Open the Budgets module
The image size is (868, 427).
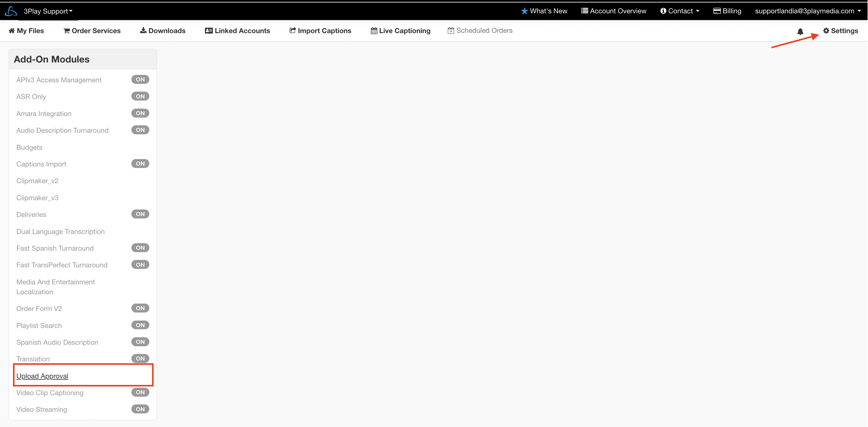pyautogui.click(x=29, y=147)
